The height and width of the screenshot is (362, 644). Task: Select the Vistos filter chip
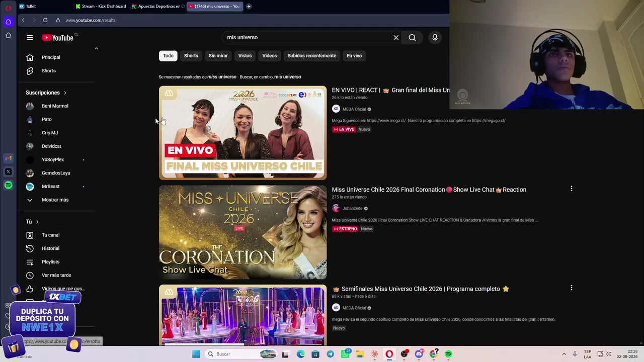[245, 56]
